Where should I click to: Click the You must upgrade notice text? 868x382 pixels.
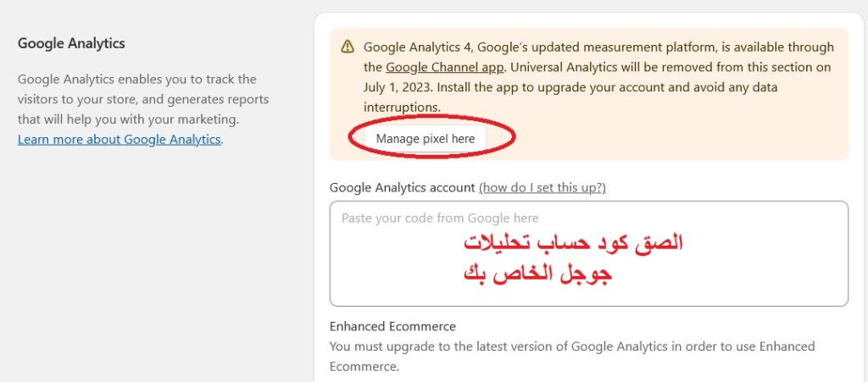click(x=572, y=356)
